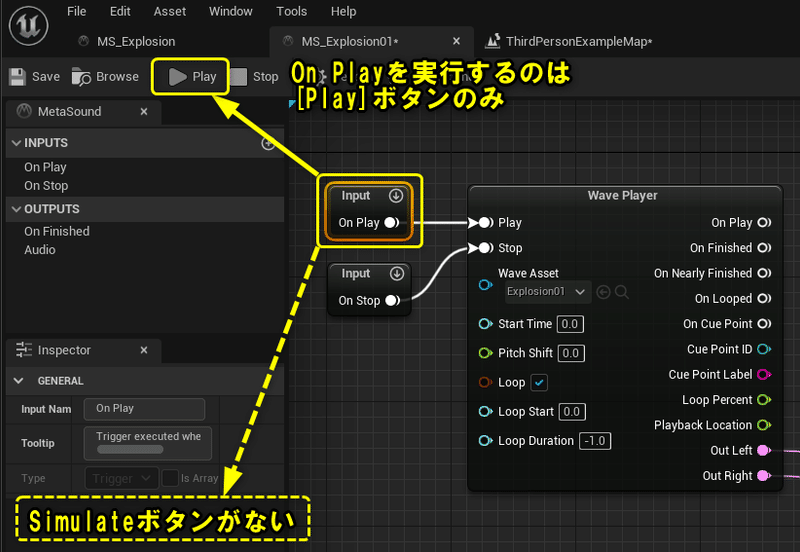This screenshot has width=800, height=552.
Task: Click the Start Time value field
Action: click(x=570, y=324)
